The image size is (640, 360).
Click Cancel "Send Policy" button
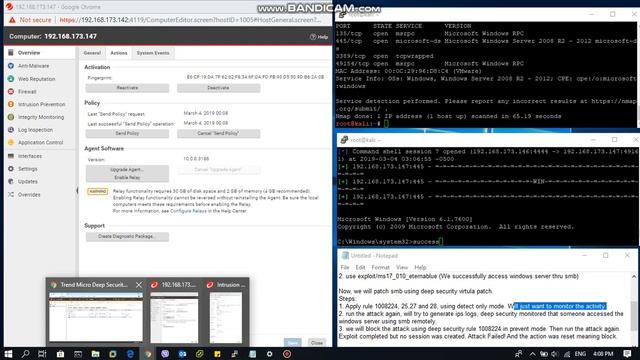point(218,133)
